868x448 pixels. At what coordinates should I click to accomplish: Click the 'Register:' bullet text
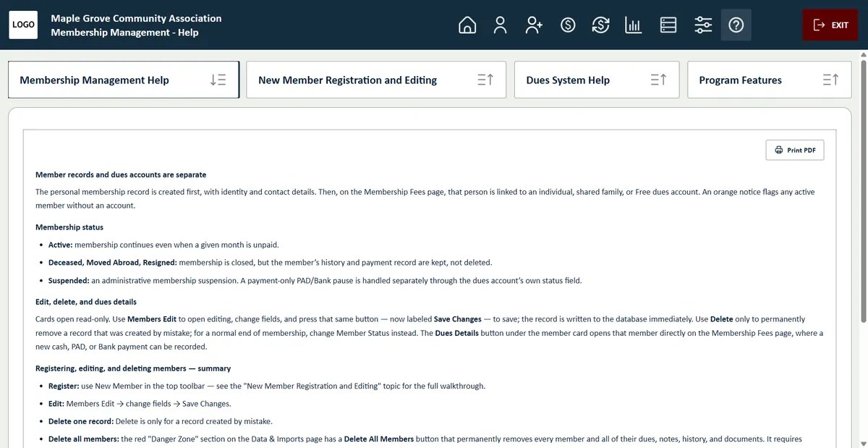tap(267, 386)
